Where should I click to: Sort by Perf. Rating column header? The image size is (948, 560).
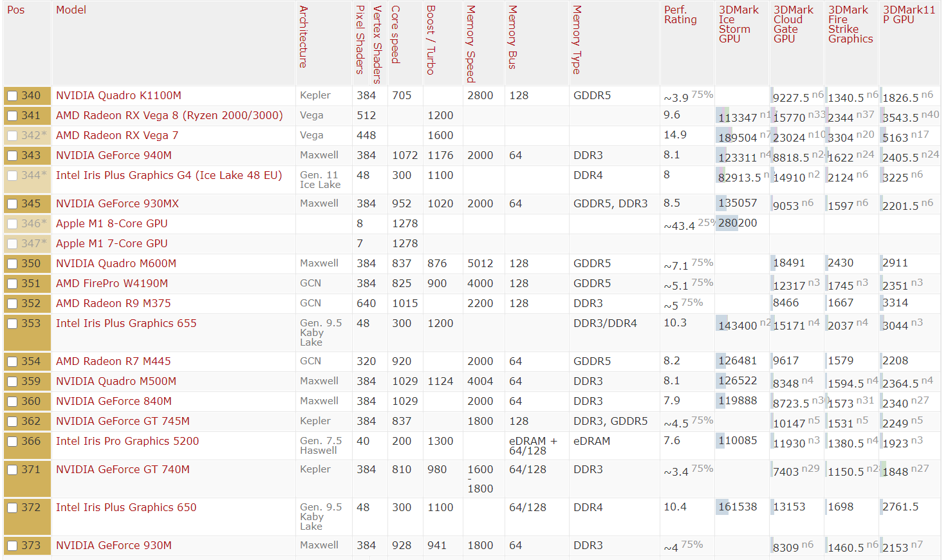click(x=680, y=15)
